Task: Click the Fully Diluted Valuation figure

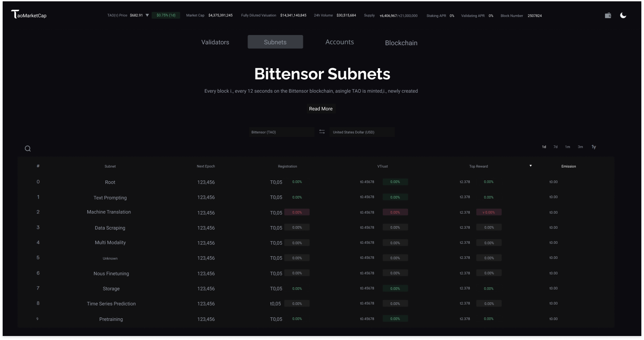Action: [293, 16]
